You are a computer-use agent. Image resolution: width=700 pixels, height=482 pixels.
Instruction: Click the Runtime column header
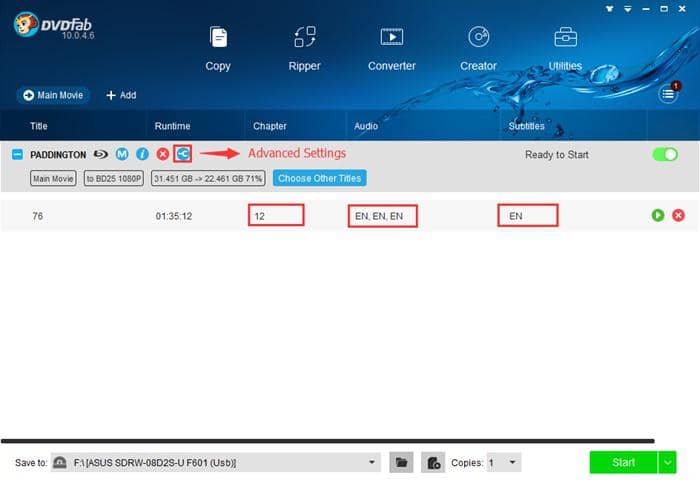pos(172,126)
